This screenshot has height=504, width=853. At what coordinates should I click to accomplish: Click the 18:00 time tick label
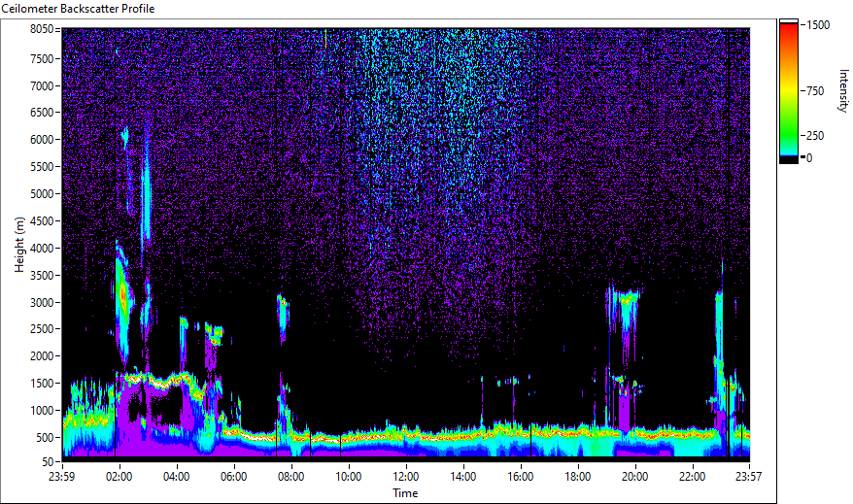(578, 477)
